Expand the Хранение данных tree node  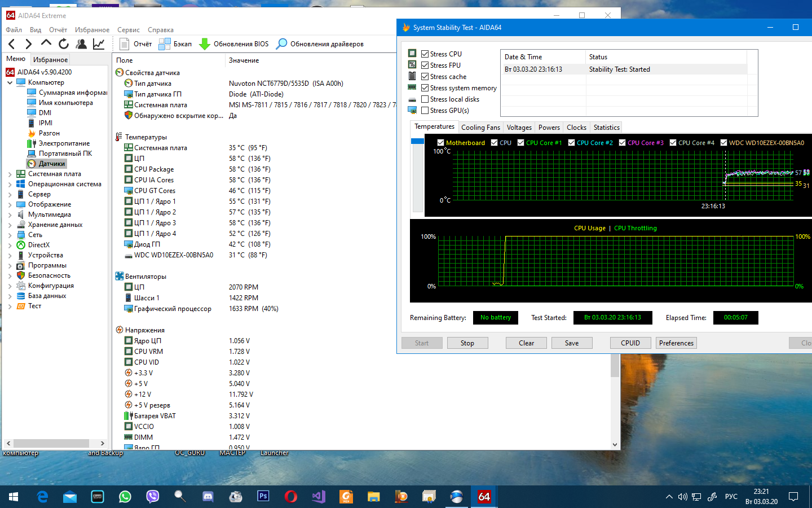pyautogui.click(x=10, y=225)
